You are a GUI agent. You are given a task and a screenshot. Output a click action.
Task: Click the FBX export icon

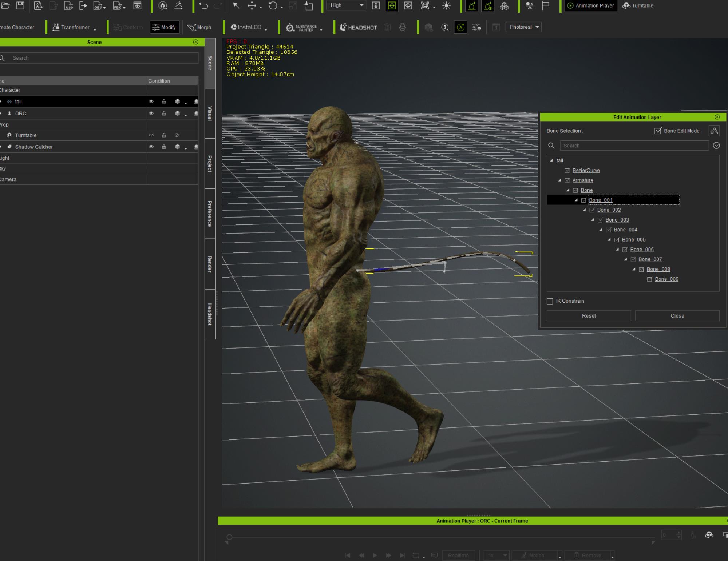(117, 5)
